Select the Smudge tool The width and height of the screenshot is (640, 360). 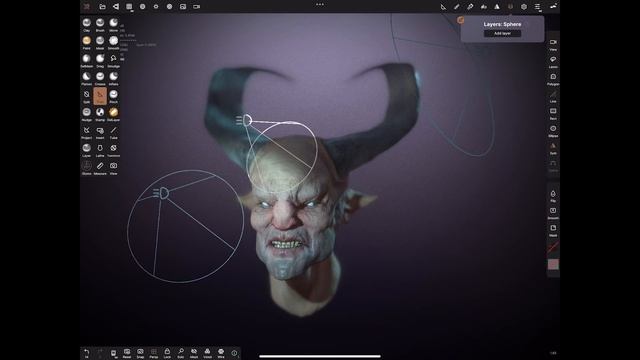[113, 60]
